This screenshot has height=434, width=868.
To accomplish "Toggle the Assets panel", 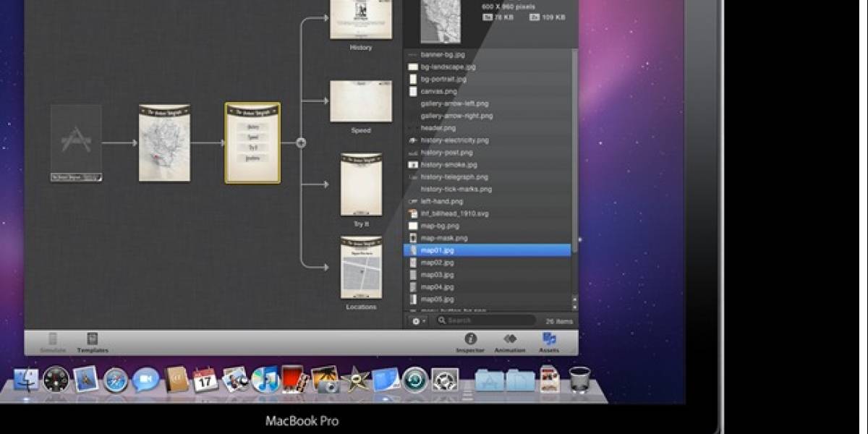I will (x=549, y=343).
